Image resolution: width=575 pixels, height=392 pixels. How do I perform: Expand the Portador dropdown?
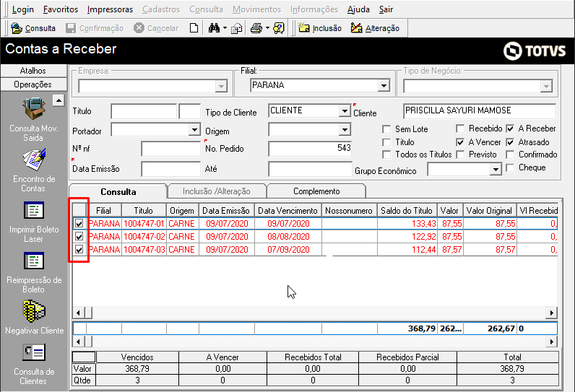[x=194, y=129]
